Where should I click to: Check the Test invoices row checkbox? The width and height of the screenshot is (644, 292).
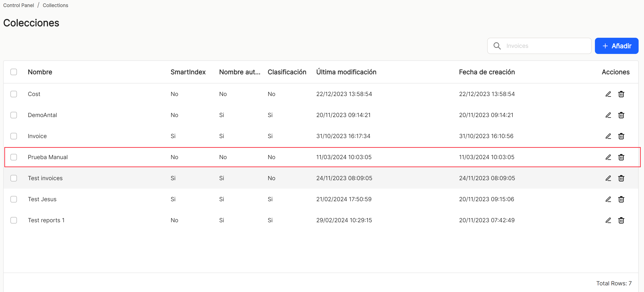[x=14, y=178]
